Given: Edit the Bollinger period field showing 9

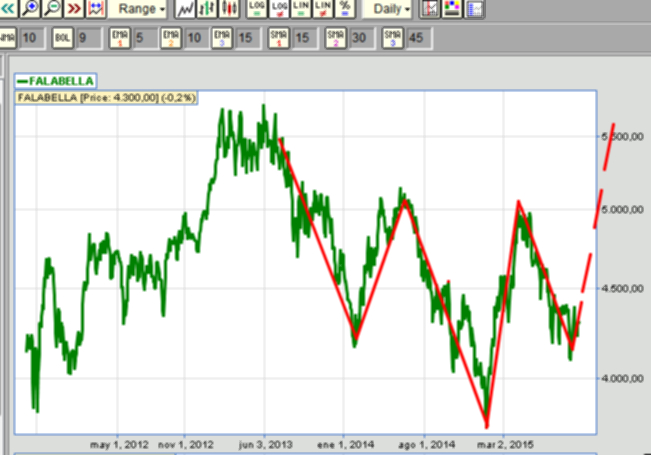Looking at the screenshot, I should (88, 38).
